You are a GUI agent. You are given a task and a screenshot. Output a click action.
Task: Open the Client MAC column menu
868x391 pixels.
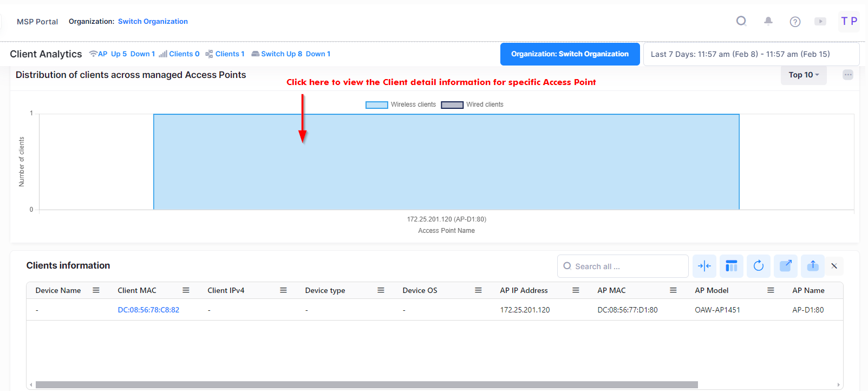point(186,290)
